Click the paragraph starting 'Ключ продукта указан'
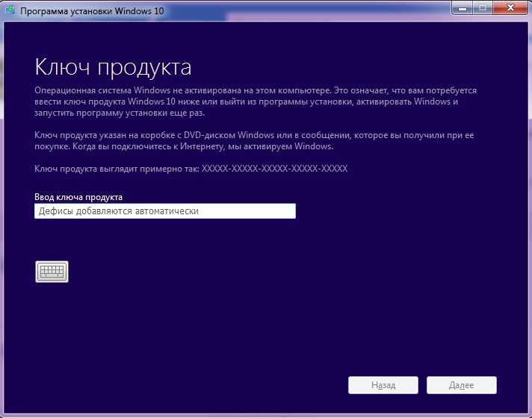 [x=254, y=140]
